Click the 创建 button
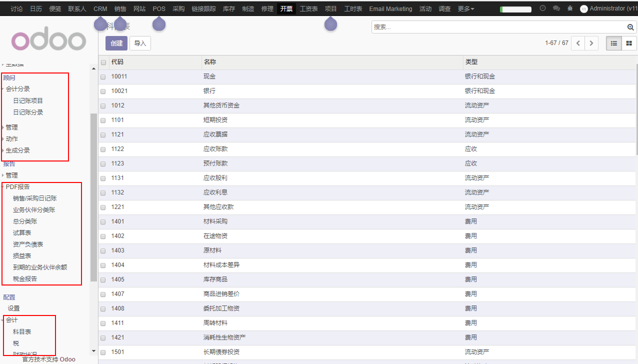This screenshot has height=364, width=638. click(116, 43)
